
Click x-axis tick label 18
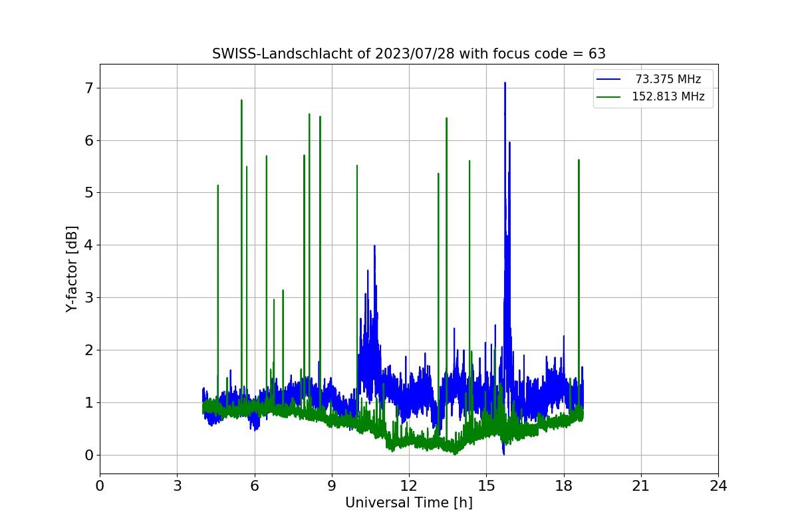[x=563, y=486]
